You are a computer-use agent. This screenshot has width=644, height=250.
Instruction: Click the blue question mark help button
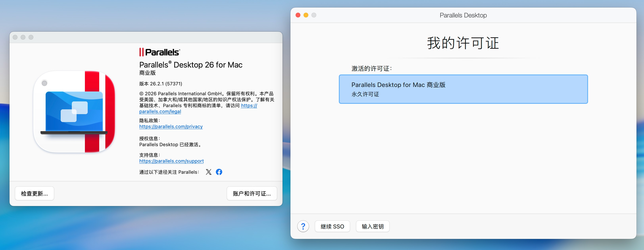tap(303, 226)
